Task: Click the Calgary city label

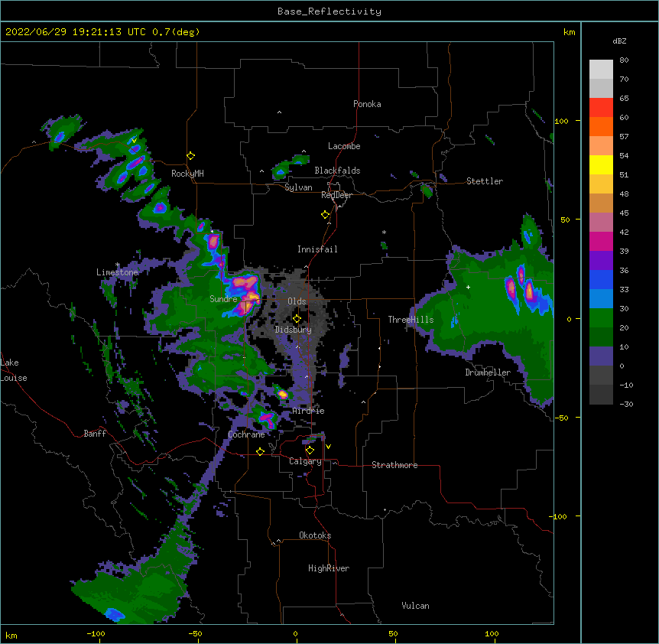Action: coord(305,461)
